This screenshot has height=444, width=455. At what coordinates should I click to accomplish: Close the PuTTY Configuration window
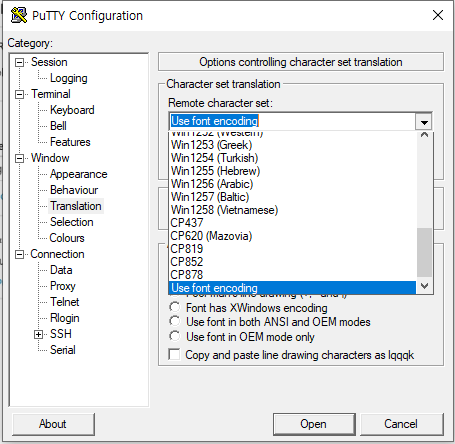tap(438, 15)
